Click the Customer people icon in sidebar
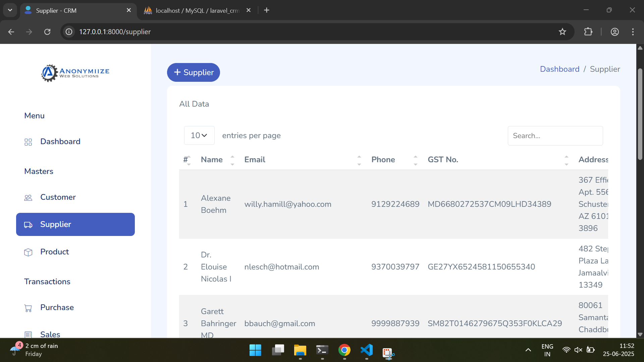 [28, 198]
